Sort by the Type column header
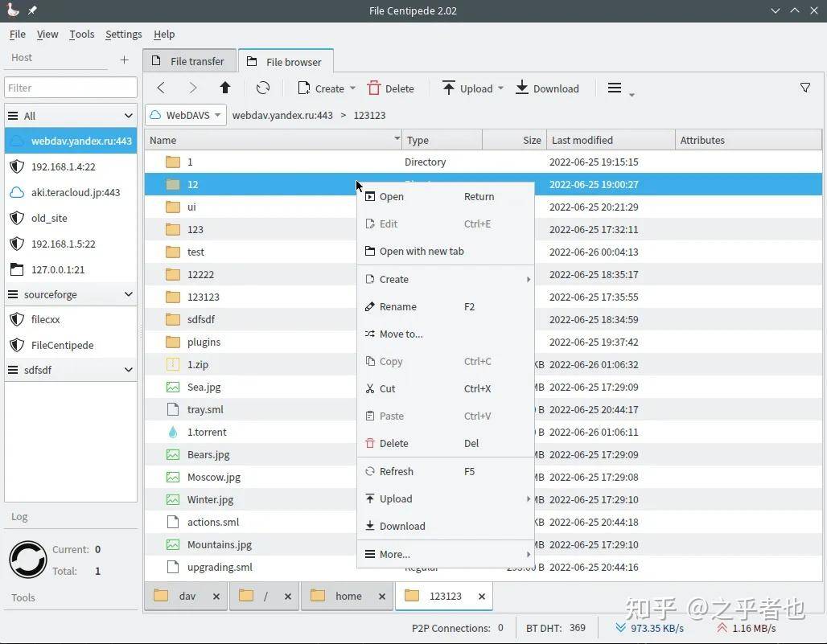This screenshot has width=827, height=644. coord(442,140)
